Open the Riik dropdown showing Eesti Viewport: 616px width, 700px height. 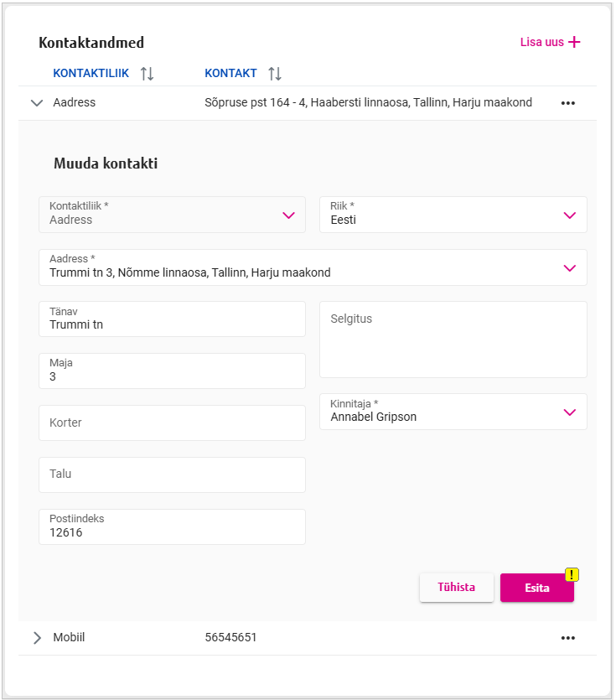pos(453,215)
